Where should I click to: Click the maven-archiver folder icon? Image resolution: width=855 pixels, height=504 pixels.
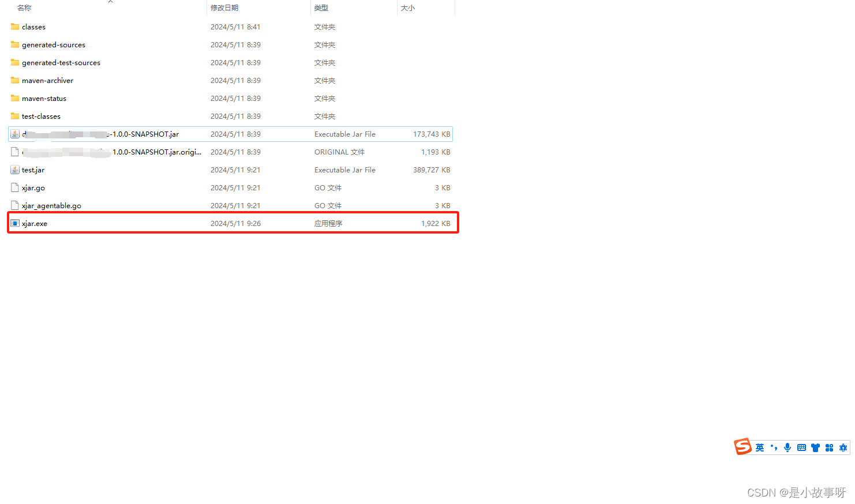(15, 80)
